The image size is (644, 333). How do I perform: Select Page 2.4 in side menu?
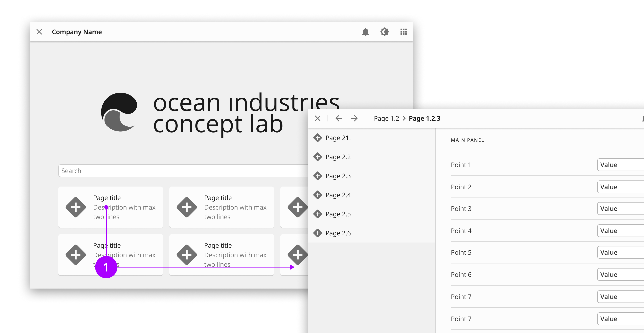click(x=372, y=195)
